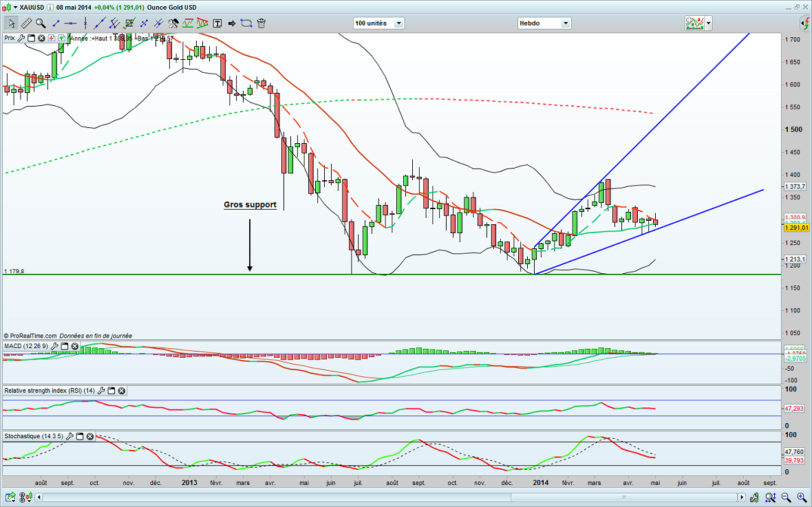Image resolution: width=812 pixels, height=507 pixels.
Task: Open RSI indicator wrench settings
Action: [101, 391]
